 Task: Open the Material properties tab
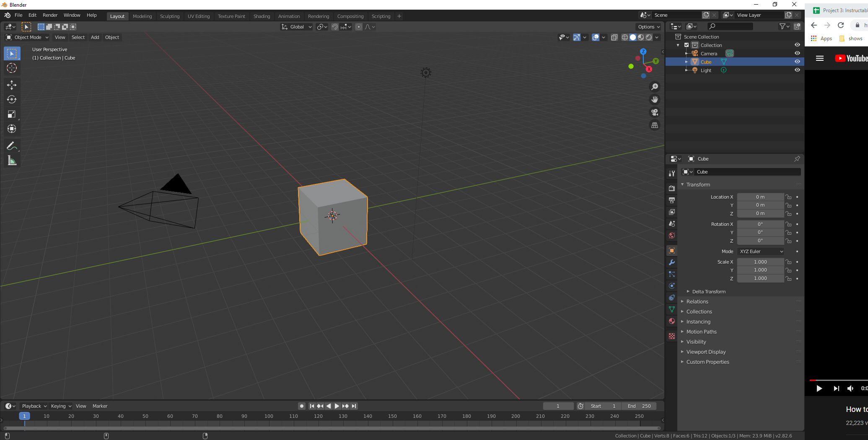click(672, 321)
